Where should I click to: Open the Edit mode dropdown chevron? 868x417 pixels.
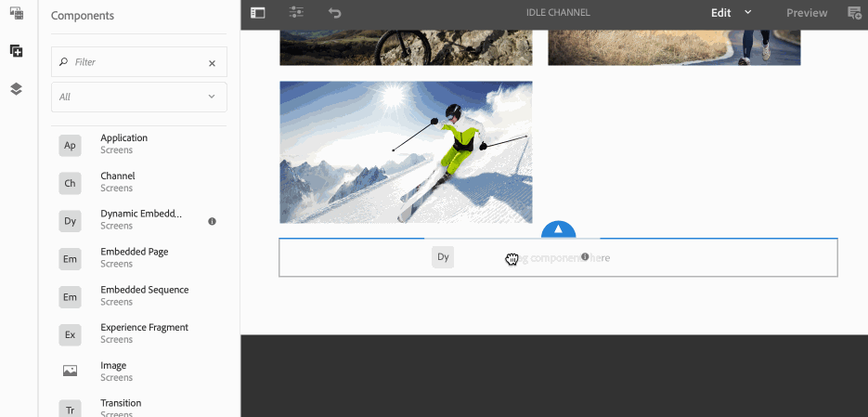click(x=748, y=12)
